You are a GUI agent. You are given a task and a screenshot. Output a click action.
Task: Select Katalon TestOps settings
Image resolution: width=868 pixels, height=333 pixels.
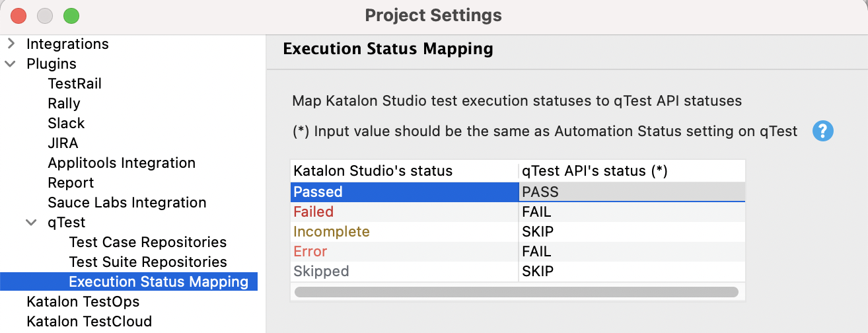pos(83,302)
